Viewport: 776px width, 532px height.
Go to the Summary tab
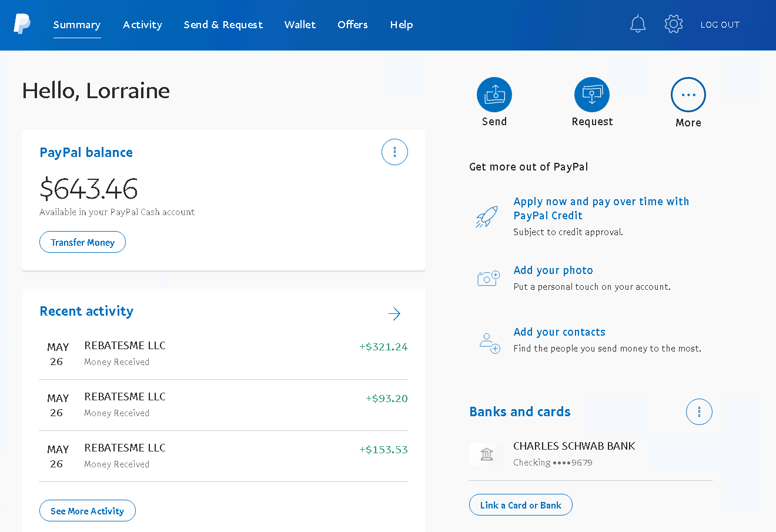[77, 25]
